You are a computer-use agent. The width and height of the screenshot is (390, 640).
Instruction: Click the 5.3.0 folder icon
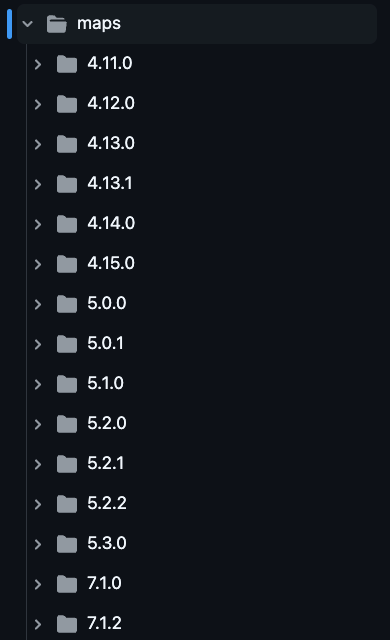[x=67, y=544]
